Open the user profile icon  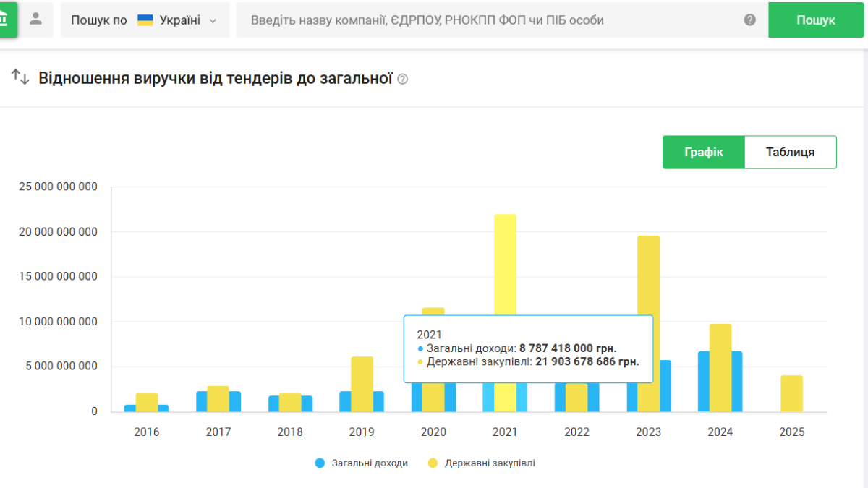pos(35,20)
